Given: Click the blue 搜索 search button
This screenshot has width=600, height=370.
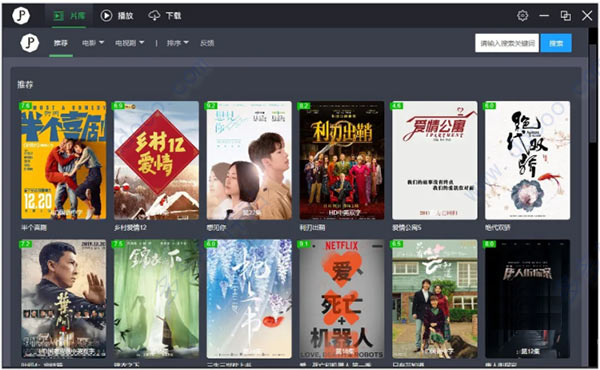Looking at the screenshot, I should 556,43.
